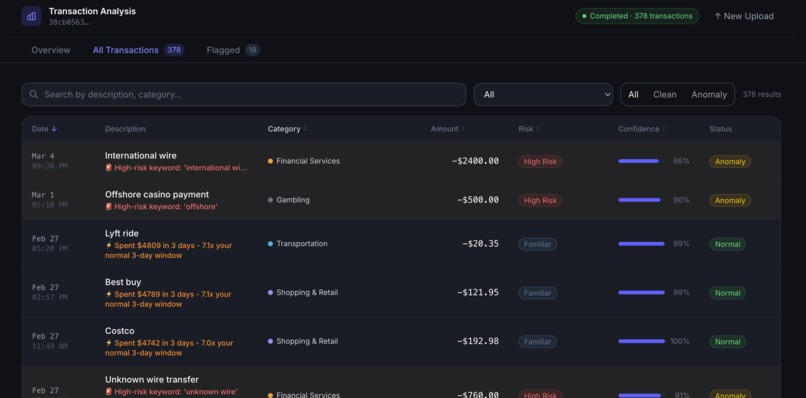806x398 pixels.
Task: Click the Spent $4809 in 3 days note
Action: coord(169,250)
